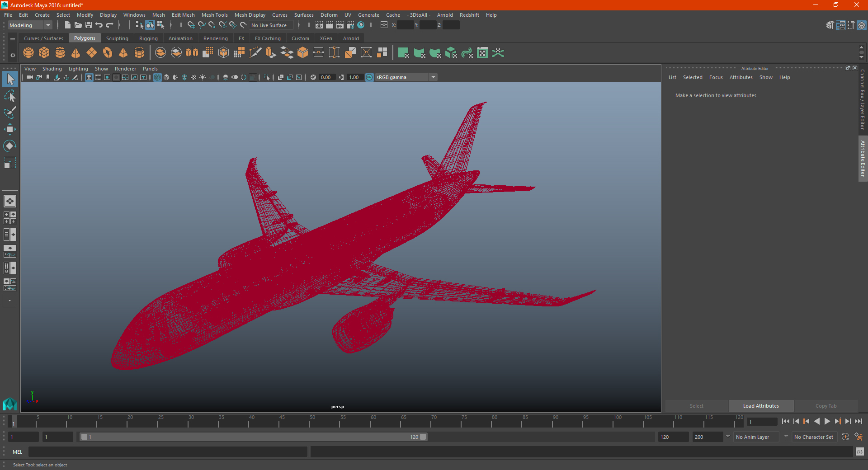Click the No Live Surface field
The height and width of the screenshot is (470, 868).
click(271, 25)
